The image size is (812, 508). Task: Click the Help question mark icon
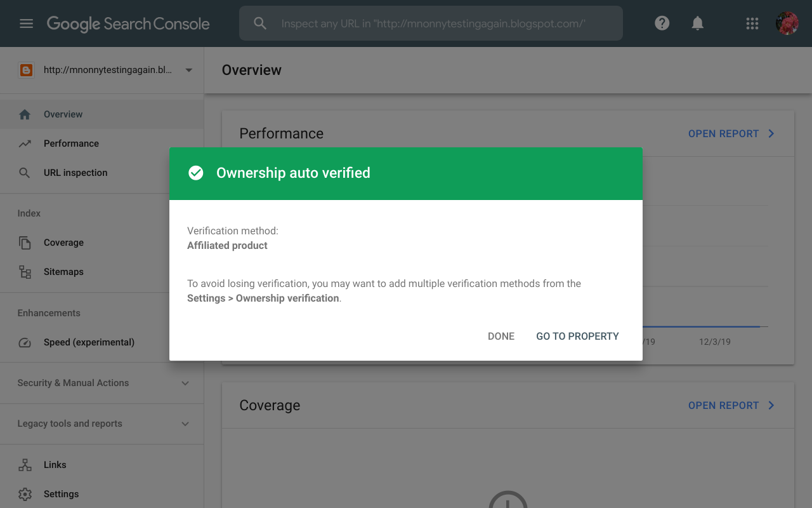click(662, 23)
